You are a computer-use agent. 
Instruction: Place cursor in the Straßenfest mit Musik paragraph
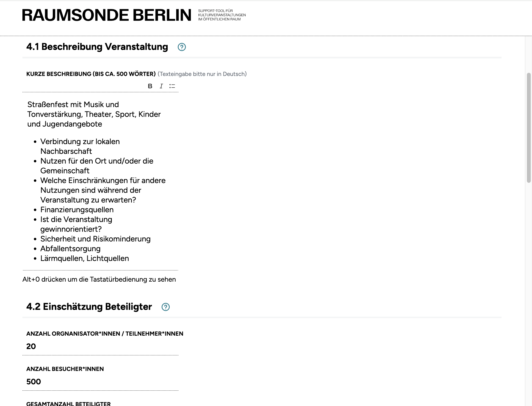point(94,114)
